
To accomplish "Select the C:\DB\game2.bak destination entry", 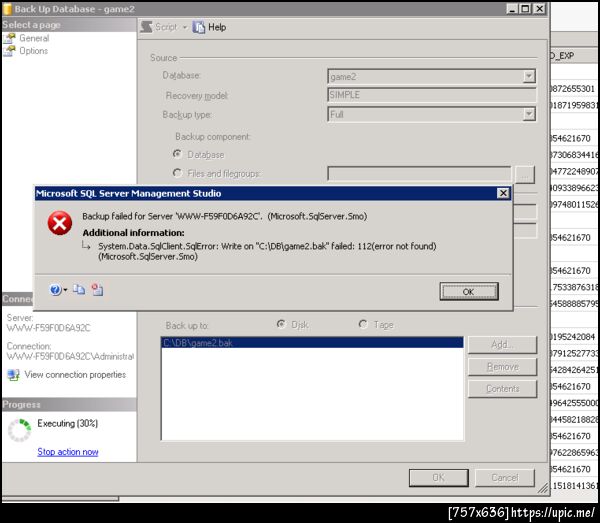I will (x=312, y=342).
